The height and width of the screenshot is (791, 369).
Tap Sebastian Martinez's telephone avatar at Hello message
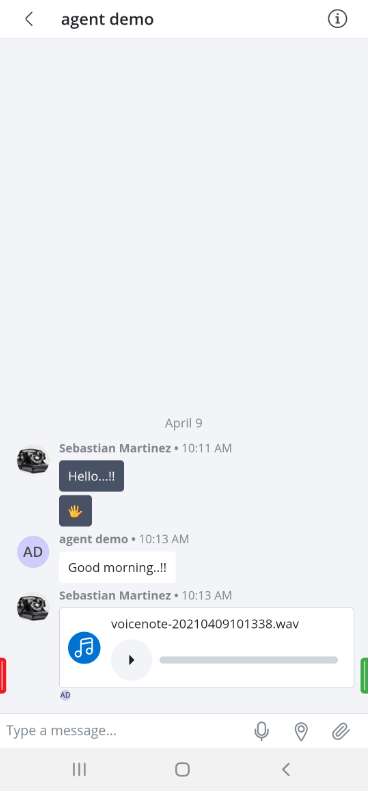coord(33,460)
